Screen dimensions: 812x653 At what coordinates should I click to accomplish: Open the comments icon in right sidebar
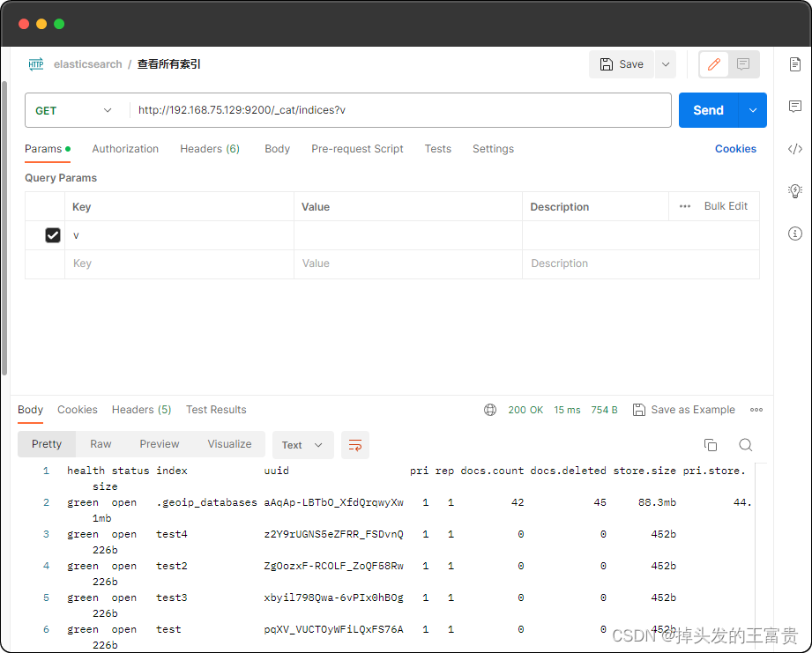(795, 107)
